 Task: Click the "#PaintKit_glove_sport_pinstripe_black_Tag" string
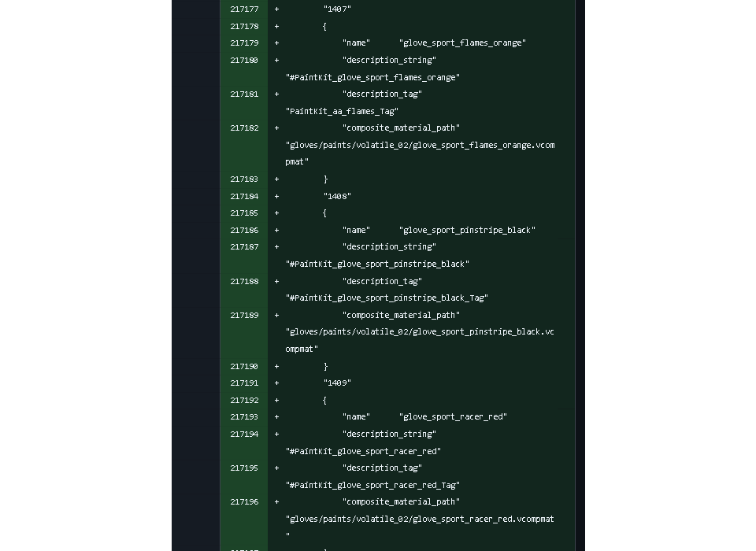(x=387, y=298)
